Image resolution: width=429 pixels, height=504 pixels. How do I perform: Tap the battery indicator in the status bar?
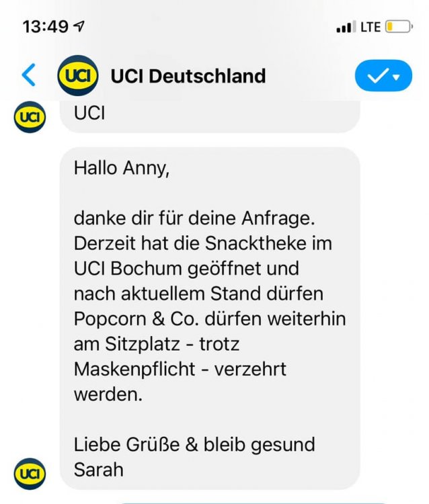pos(399,27)
